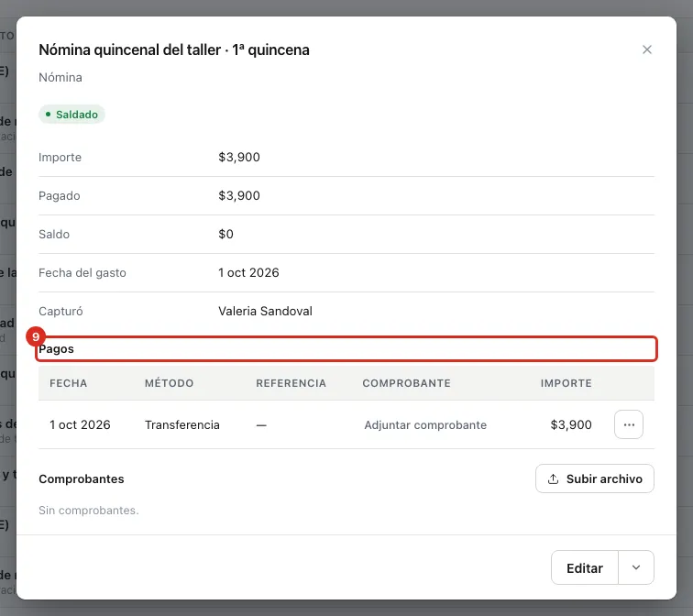
Task: Click the Adjuntar comprobante link
Action: point(425,425)
